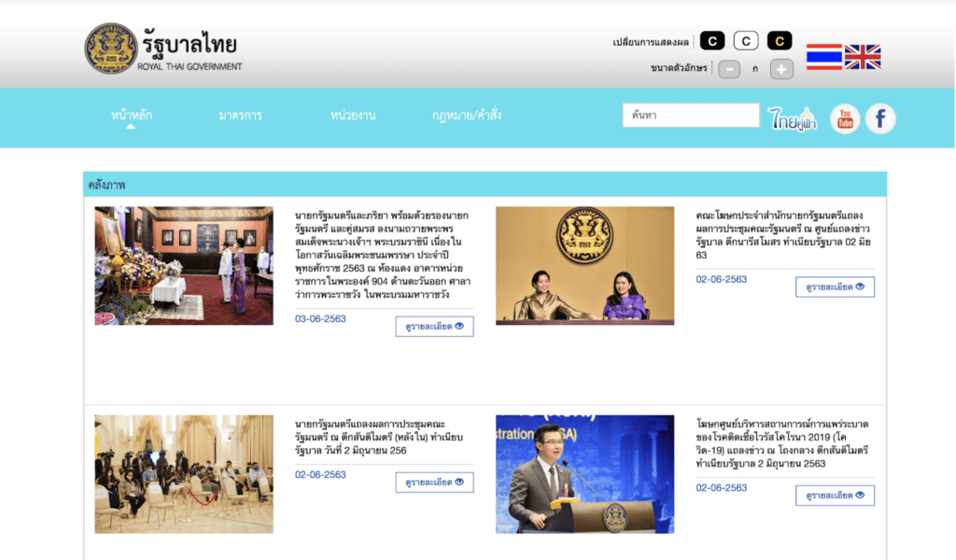Screen dimensions: 956x560
Task: Open the มาตรการ dropdown menu
Action: click(x=241, y=115)
